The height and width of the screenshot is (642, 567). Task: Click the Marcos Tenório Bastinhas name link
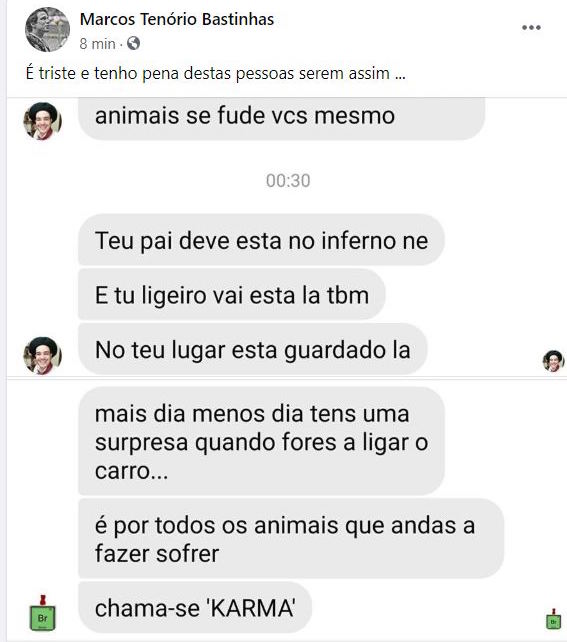pos(177,19)
